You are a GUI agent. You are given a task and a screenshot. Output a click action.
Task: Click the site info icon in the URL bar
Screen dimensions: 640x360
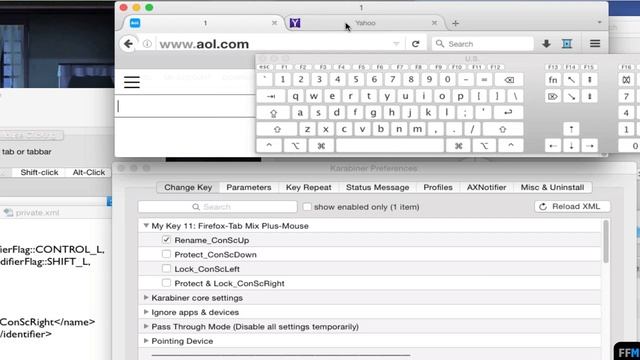click(x=147, y=44)
